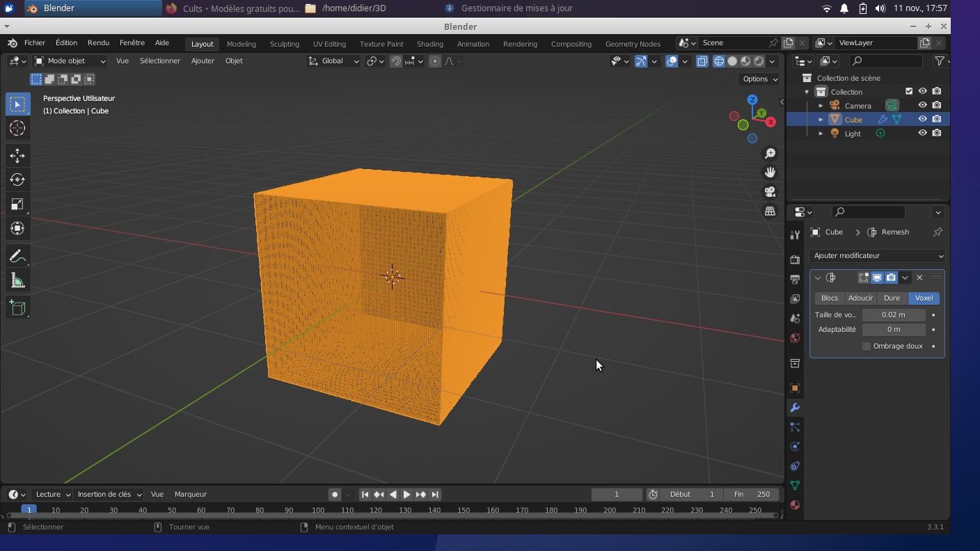
Task: Click the Taille de voxel value field
Action: [x=893, y=315]
